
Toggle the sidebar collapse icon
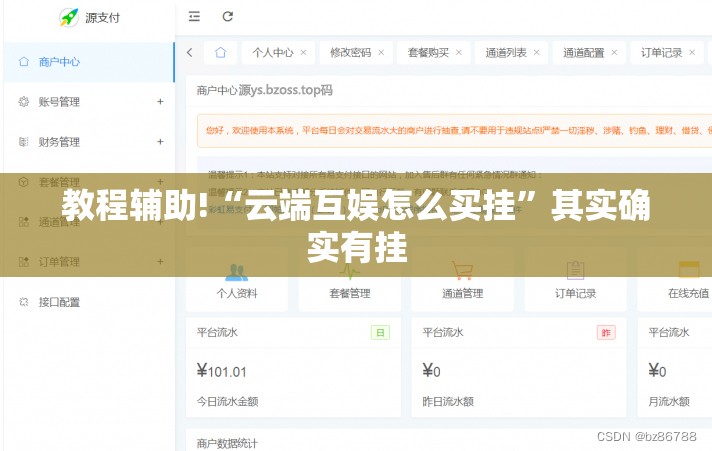coord(194,17)
